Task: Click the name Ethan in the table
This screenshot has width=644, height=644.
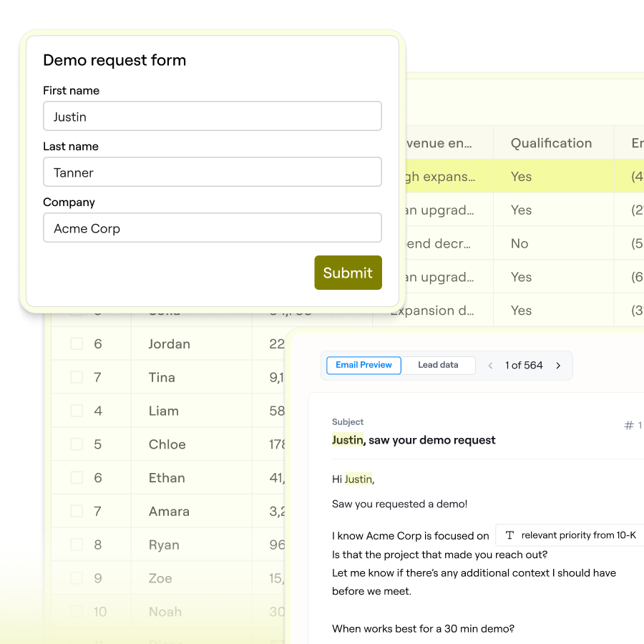Action: pyautogui.click(x=167, y=478)
